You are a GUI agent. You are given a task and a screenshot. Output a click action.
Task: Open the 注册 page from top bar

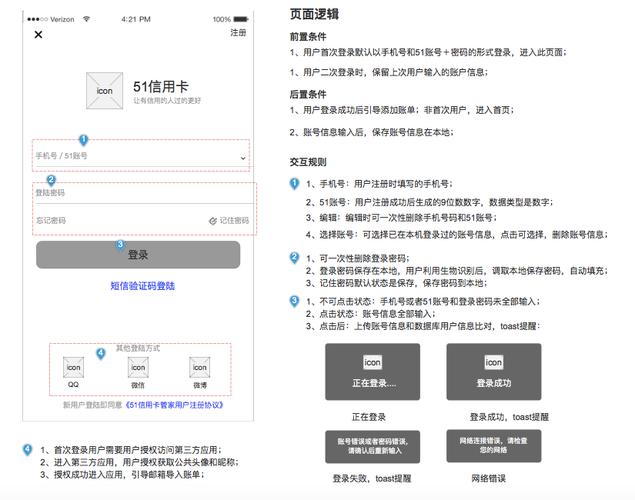(238, 33)
